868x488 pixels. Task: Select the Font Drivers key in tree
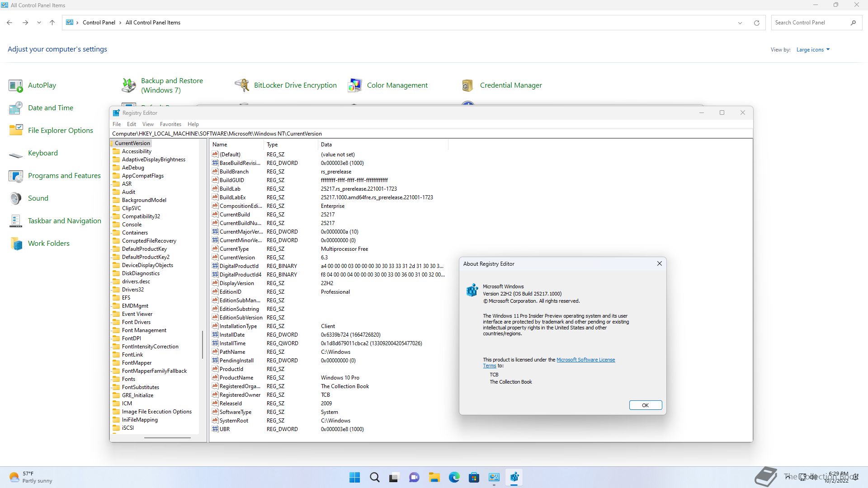pyautogui.click(x=136, y=322)
